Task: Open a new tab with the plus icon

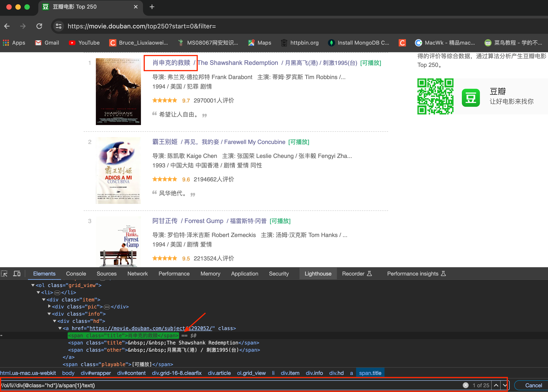Action: [152, 7]
